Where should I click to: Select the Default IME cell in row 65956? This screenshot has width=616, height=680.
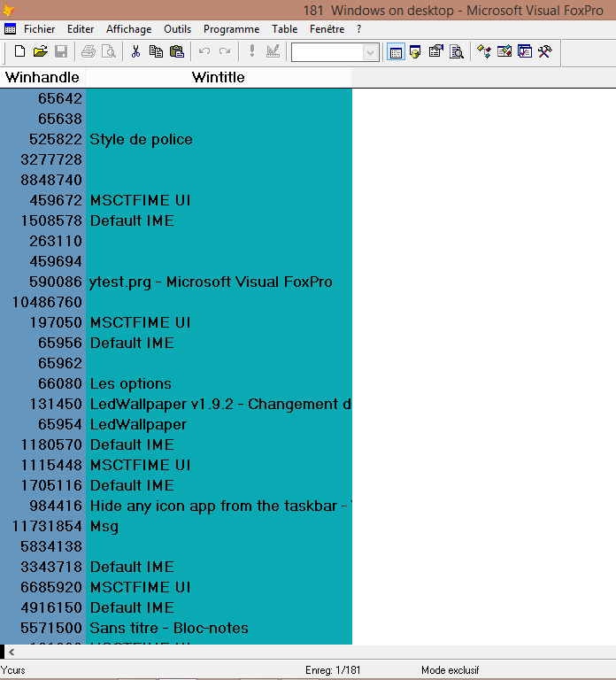pyautogui.click(x=219, y=343)
